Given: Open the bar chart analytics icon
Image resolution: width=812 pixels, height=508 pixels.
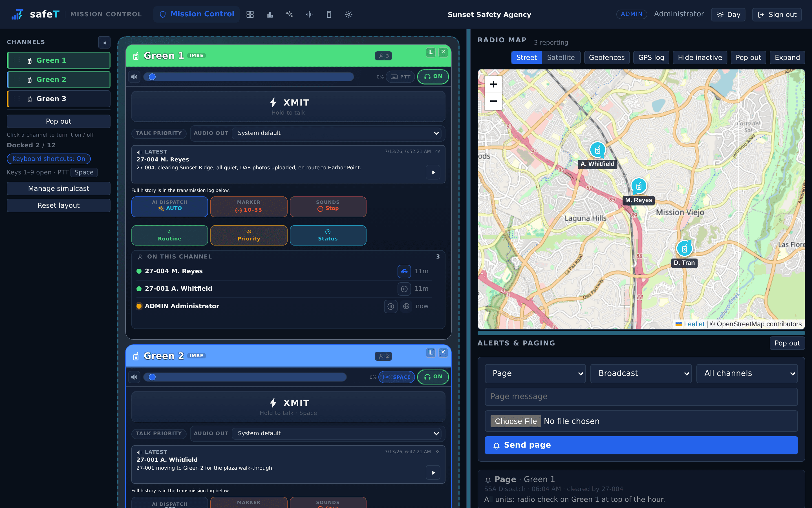Looking at the screenshot, I should pyautogui.click(x=270, y=14).
